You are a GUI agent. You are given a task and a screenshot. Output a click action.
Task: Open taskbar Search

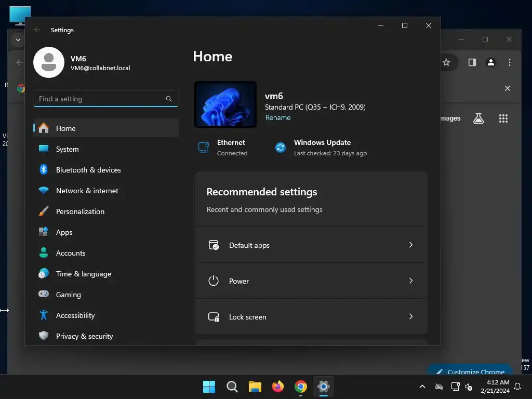(232, 387)
